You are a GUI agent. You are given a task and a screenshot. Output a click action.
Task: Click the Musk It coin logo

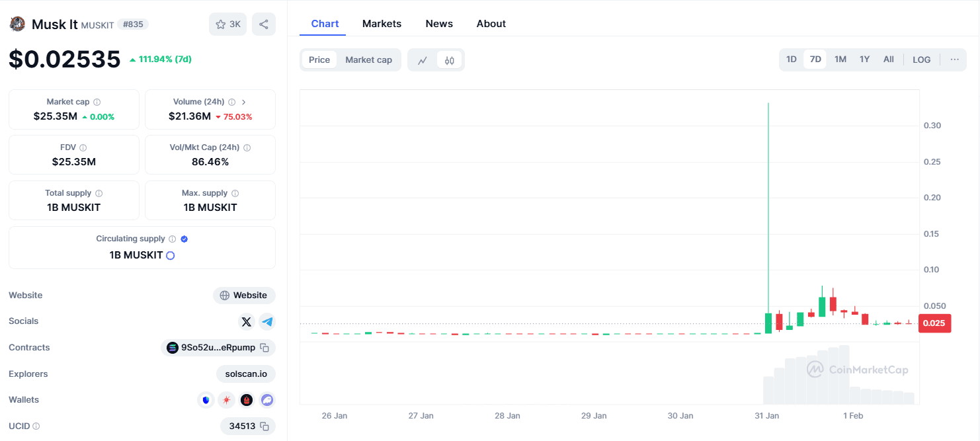tap(17, 24)
